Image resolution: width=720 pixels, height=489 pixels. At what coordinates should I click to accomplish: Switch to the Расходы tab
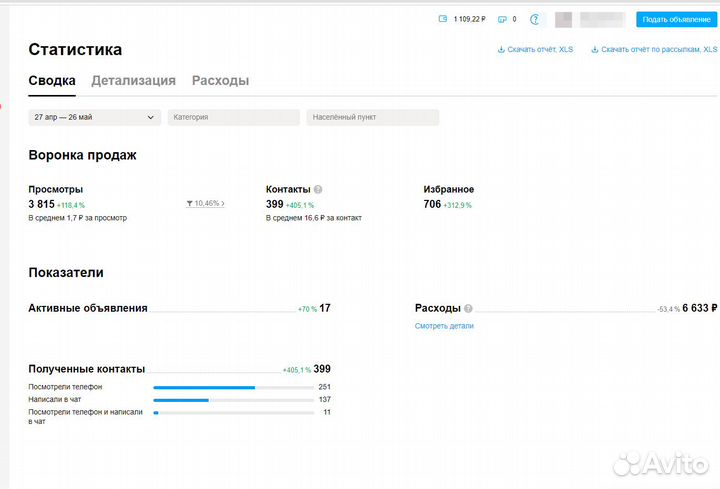pyautogui.click(x=220, y=81)
